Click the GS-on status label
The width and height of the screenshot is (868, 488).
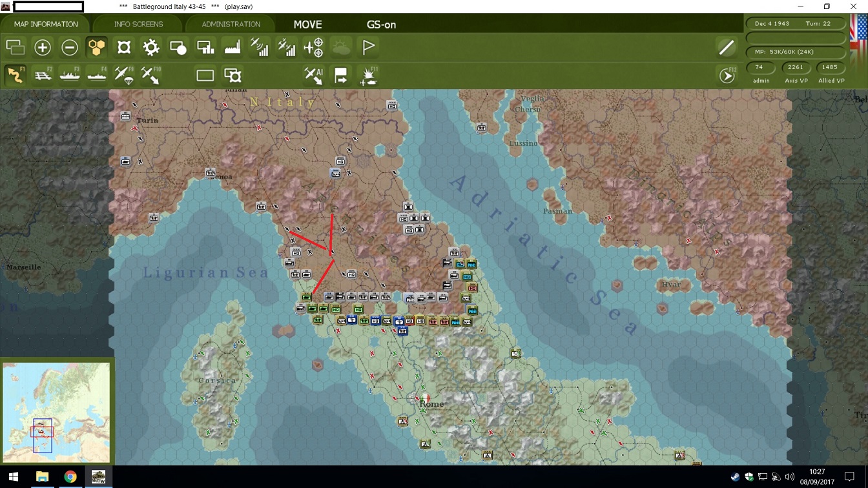(381, 25)
